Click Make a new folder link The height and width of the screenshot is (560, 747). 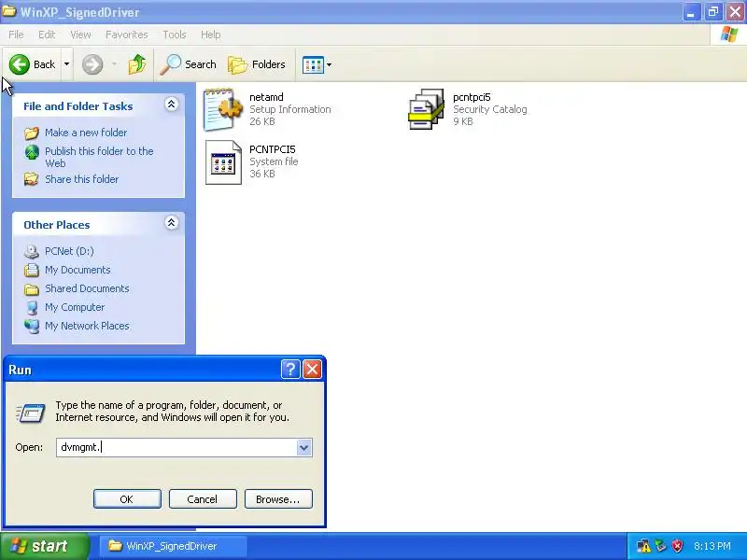(x=86, y=133)
